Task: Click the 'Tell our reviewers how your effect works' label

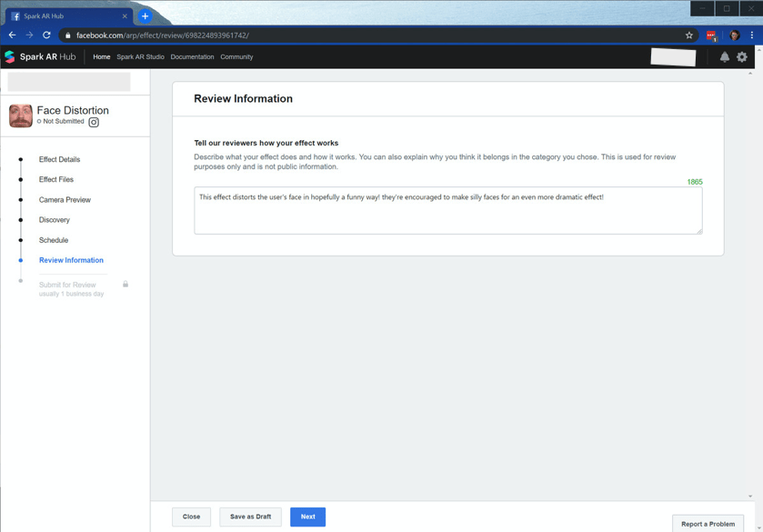Action: click(266, 143)
